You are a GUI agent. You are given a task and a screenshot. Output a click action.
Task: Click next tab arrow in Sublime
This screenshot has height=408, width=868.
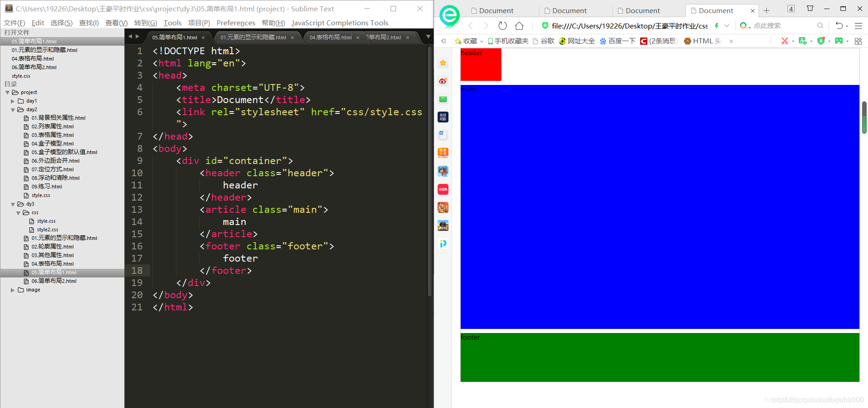pos(137,37)
